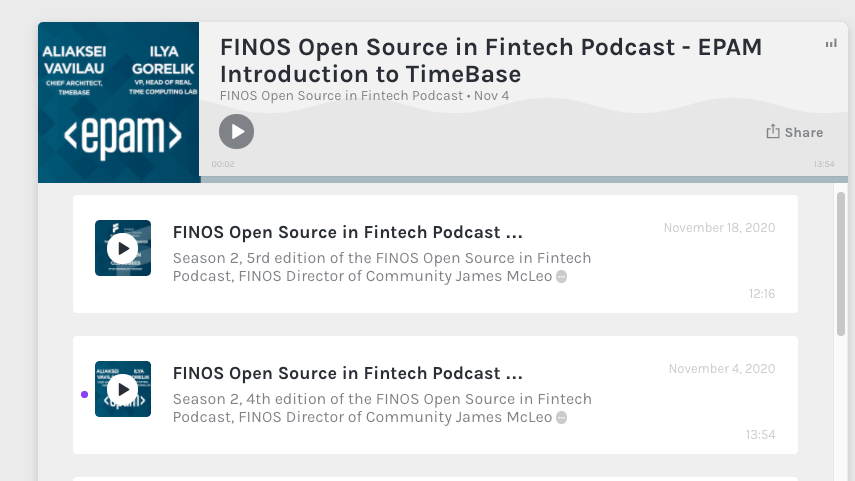Play the November 18, 2020 episode

pyautogui.click(x=123, y=248)
